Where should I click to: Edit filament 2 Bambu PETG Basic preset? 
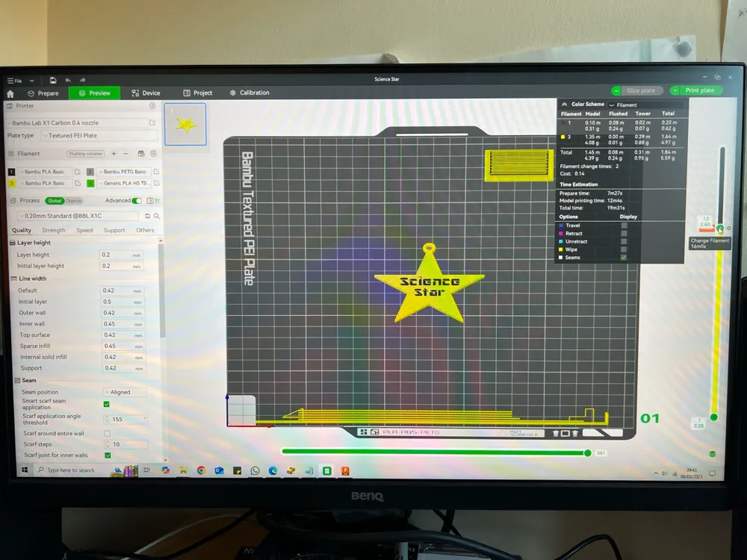156,172
